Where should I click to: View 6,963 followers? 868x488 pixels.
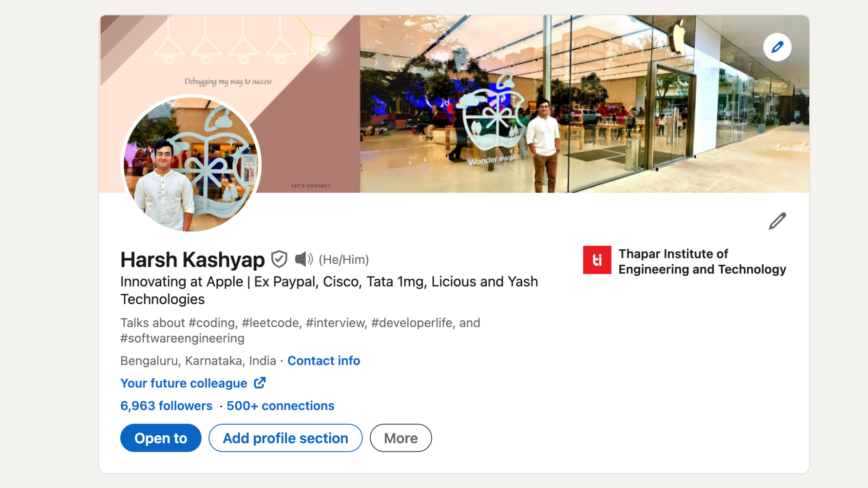(166, 405)
